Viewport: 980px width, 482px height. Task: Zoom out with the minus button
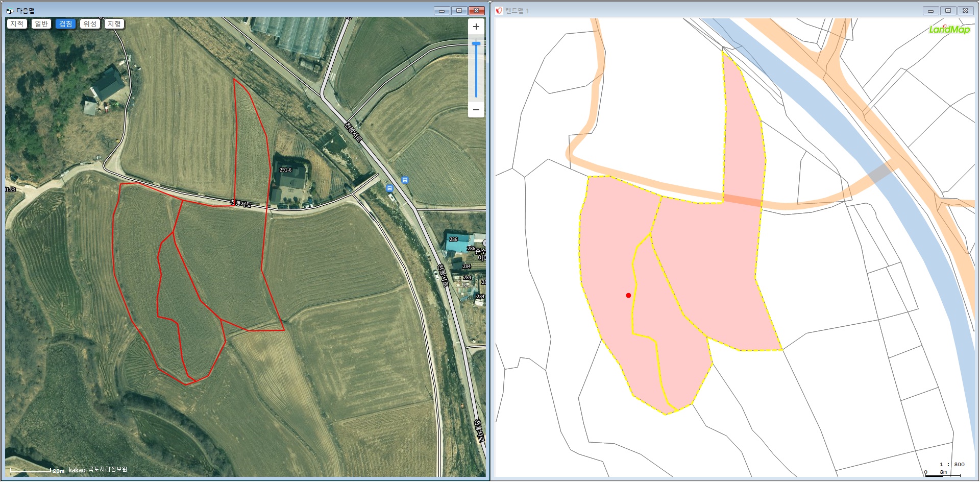click(476, 110)
